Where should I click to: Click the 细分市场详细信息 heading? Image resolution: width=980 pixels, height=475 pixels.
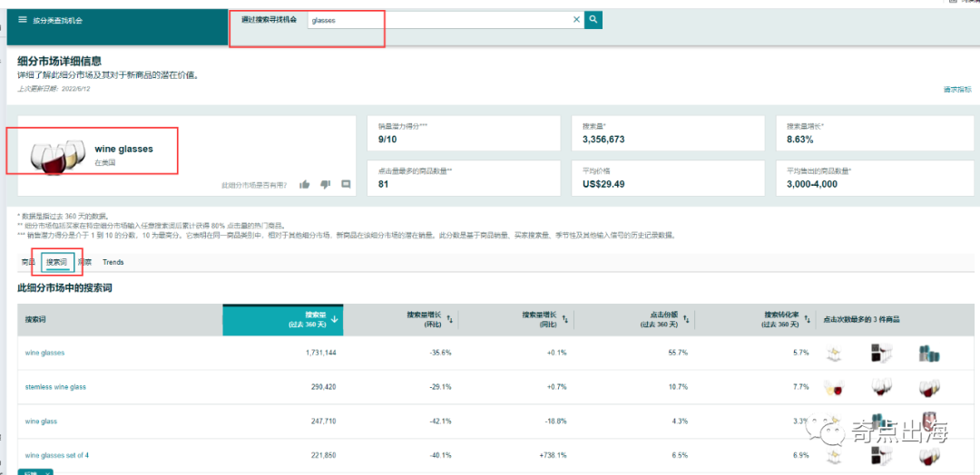[59, 61]
